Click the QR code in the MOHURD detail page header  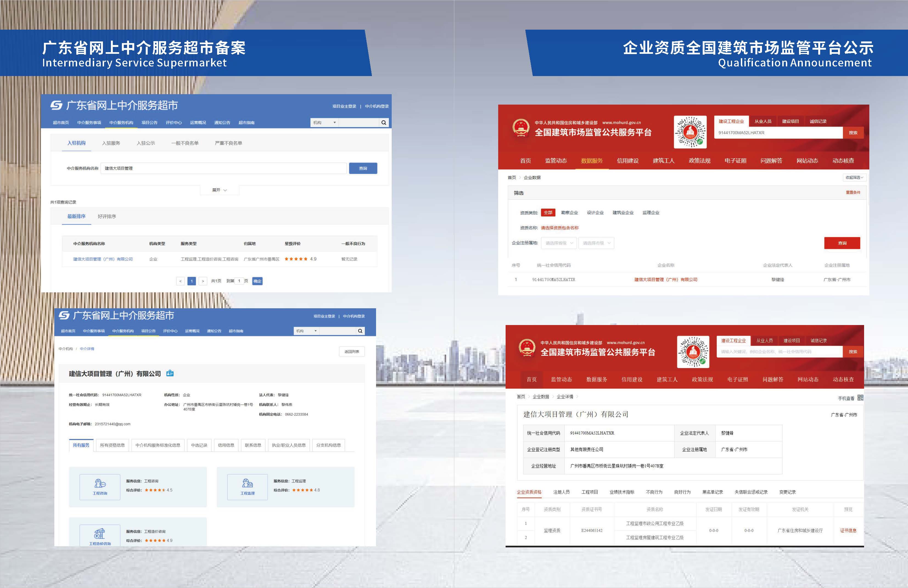click(693, 352)
